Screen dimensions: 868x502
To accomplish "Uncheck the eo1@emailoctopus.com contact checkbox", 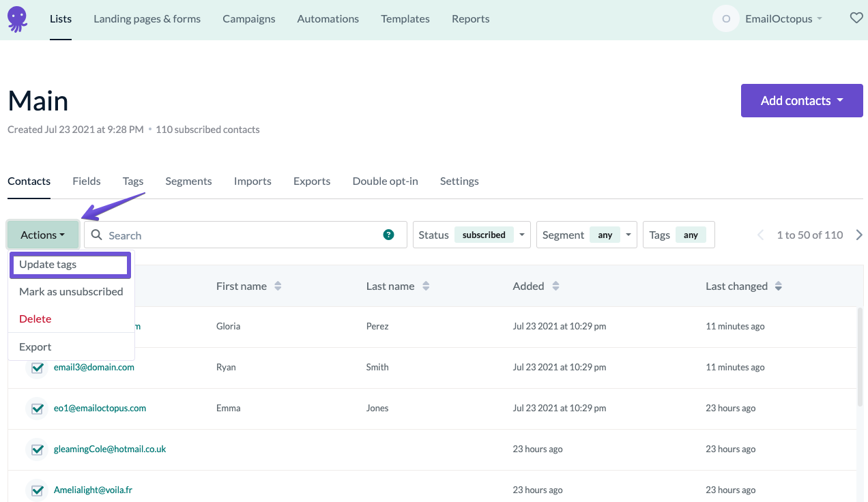I will 36,409.
